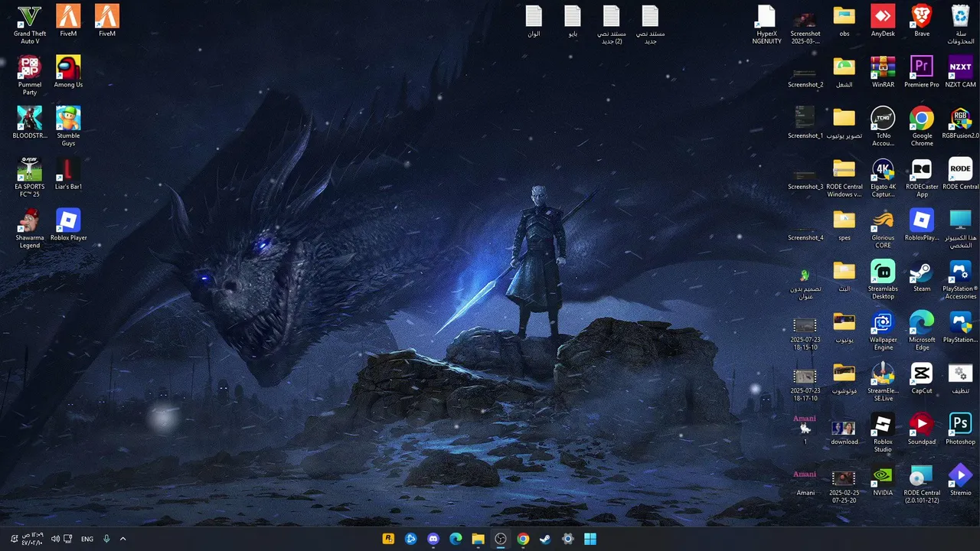Select the Glorious CORE icon
The height and width of the screenshot is (551, 980).
coord(883,228)
